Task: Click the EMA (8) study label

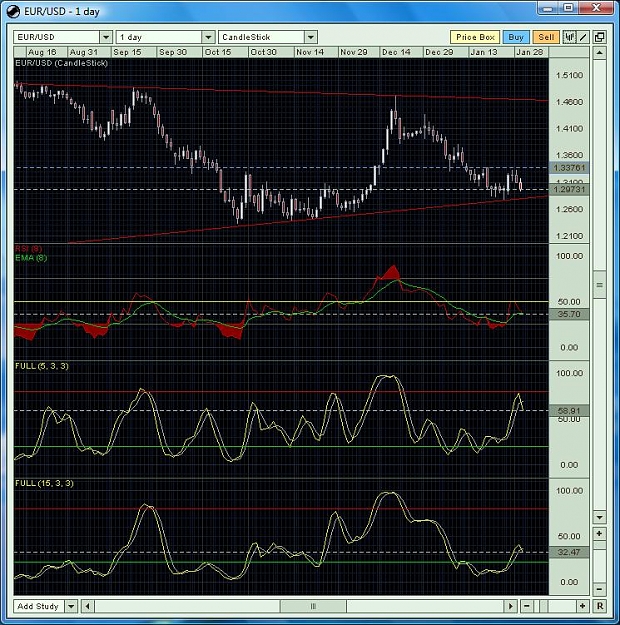Action: (31, 258)
